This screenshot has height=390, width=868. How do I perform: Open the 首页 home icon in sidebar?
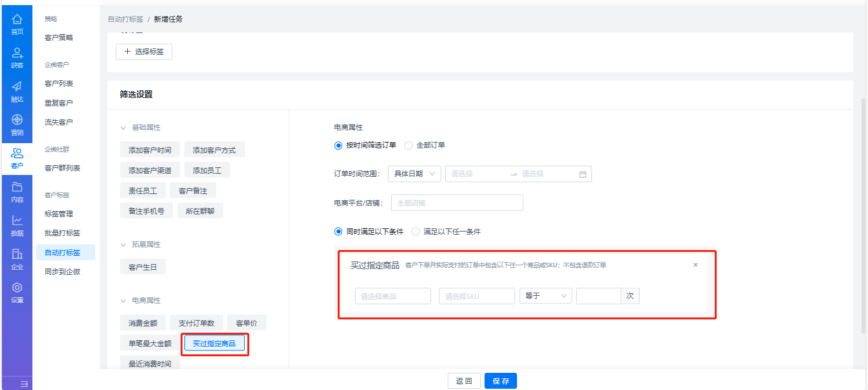[x=17, y=20]
